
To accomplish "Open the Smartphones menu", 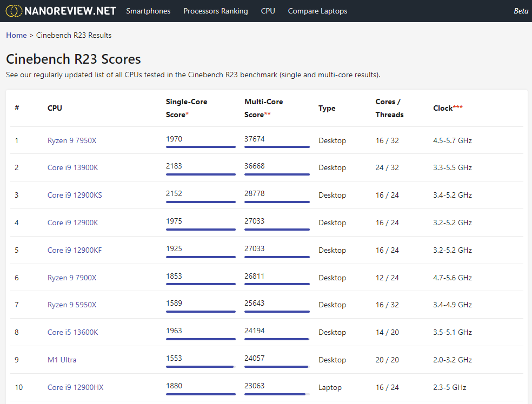I will coord(148,11).
